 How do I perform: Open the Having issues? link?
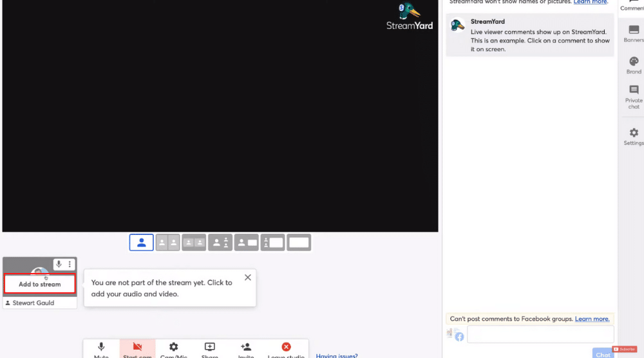tap(337, 355)
